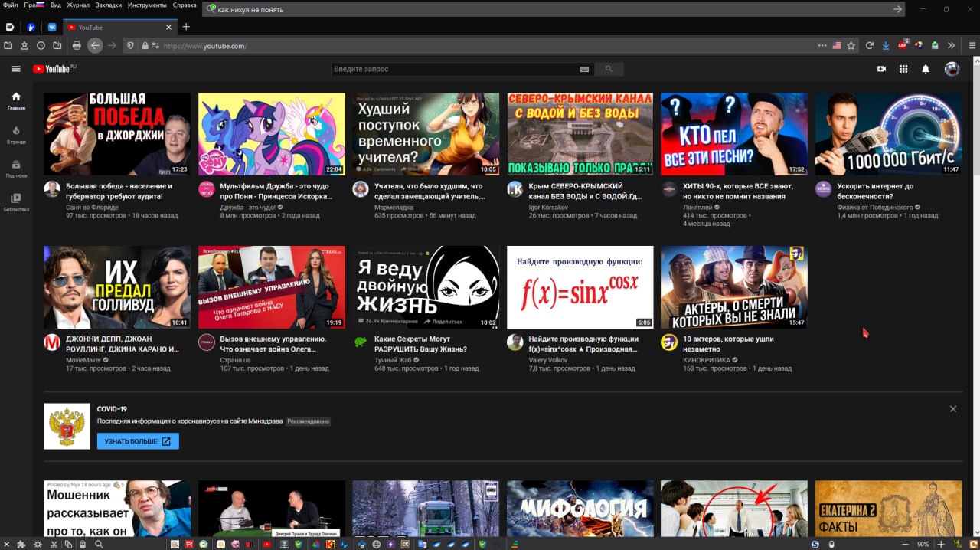Dismiss the COVID-19 banner
Viewport: 980px width, 550px height.
pos(953,409)
